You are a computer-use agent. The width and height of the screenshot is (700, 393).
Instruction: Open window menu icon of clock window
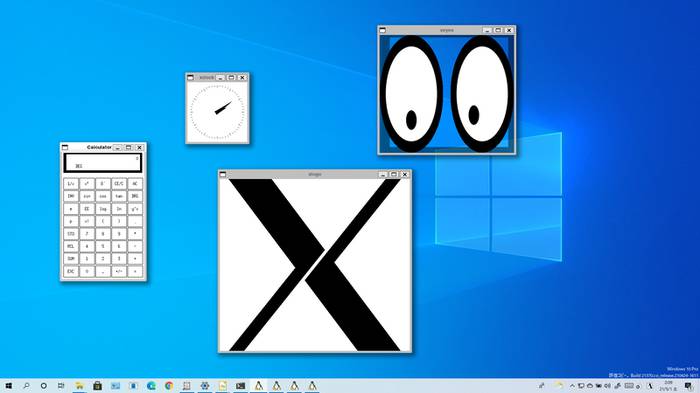[x=190, y=77]
